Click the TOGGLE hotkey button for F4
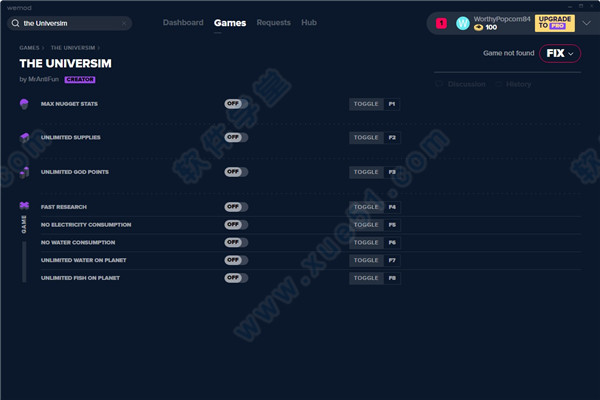This screenshot has height=400, width=600. click(366, 207)
